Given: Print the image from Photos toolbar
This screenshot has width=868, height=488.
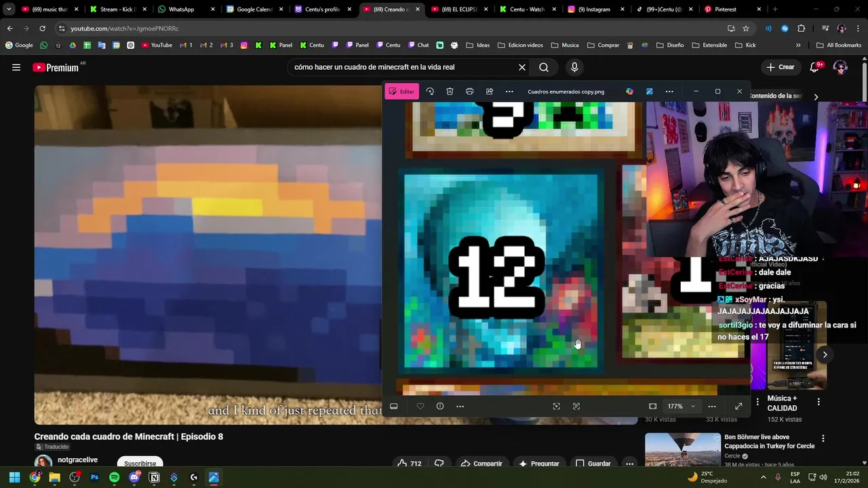Looking at the screenshot, I should coord(469,91).
